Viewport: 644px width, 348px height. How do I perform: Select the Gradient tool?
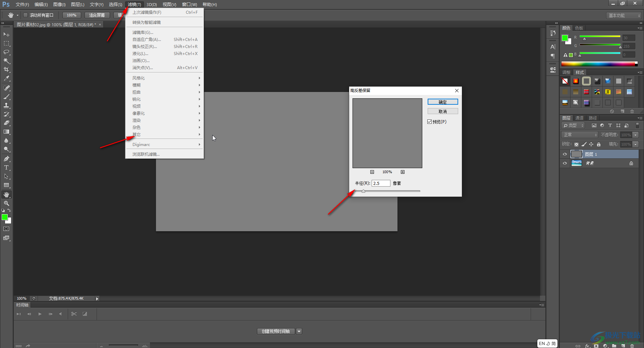coord(6,132)
